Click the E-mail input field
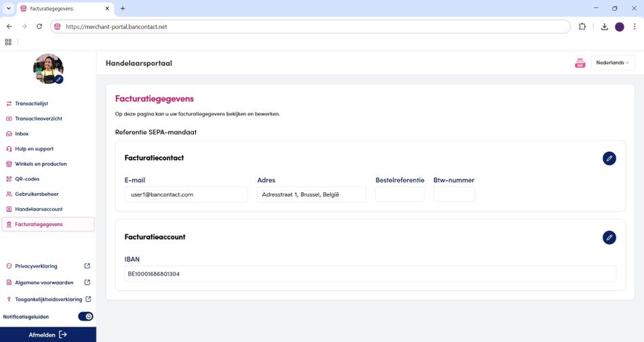 pos(186,194)
